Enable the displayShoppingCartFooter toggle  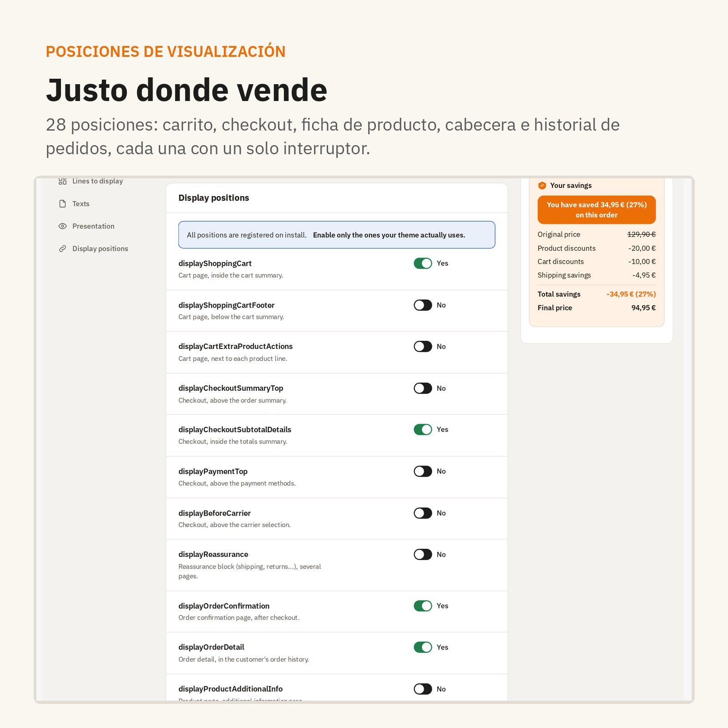423,305
